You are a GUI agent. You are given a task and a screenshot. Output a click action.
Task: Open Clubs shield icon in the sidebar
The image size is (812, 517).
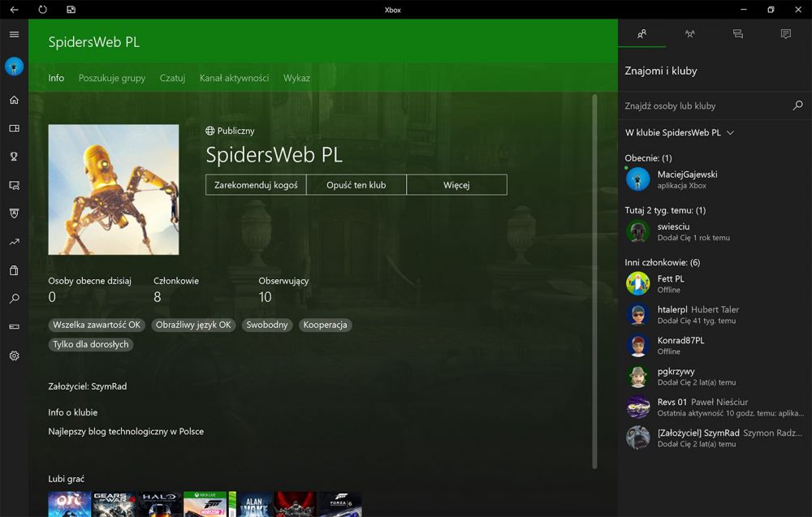coord(14,213)
